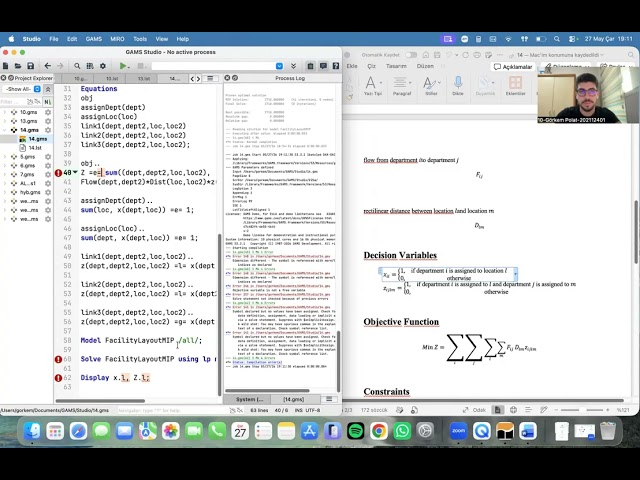
Task: Open the editor tab list menu button
Action: click(210, 78)
